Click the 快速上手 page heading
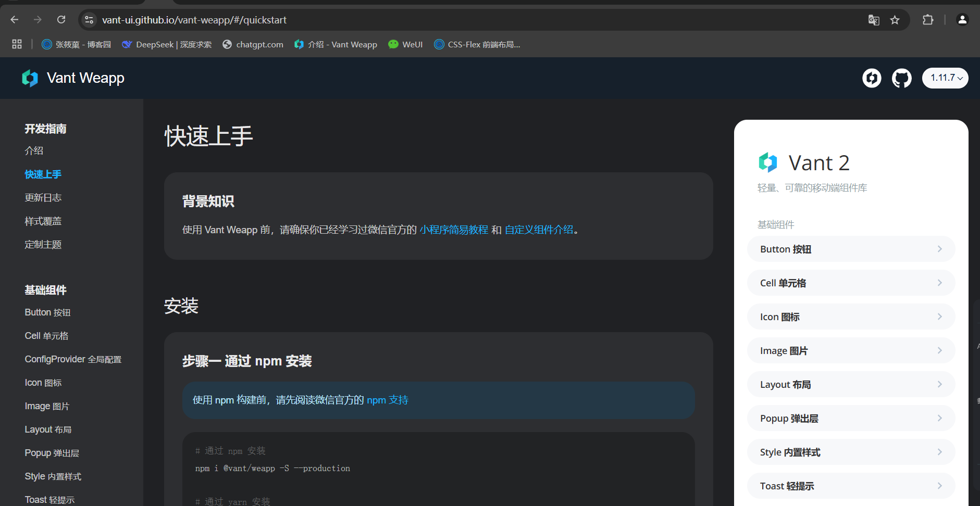The width and height of the screenshot is (980, 506). pyautogui.click(x=208, y=136)
